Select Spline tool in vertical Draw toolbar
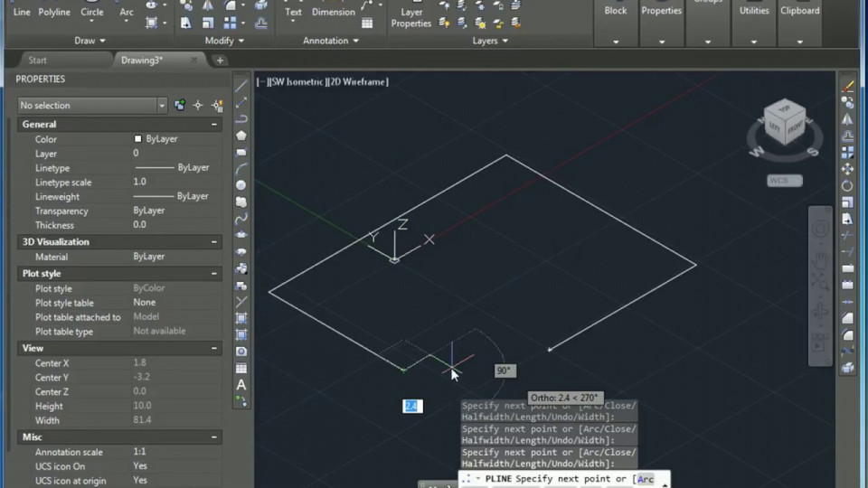868x488 pixels. point(241,219)
